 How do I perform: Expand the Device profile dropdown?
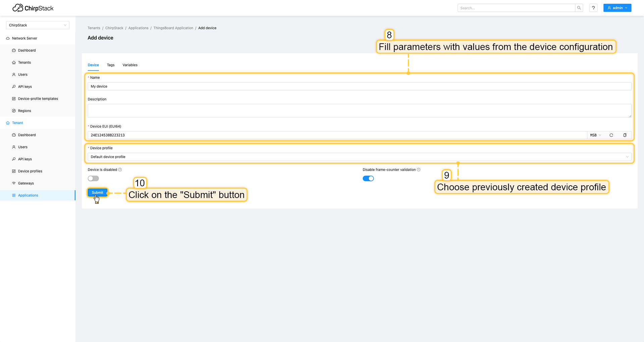coord(359,157)
